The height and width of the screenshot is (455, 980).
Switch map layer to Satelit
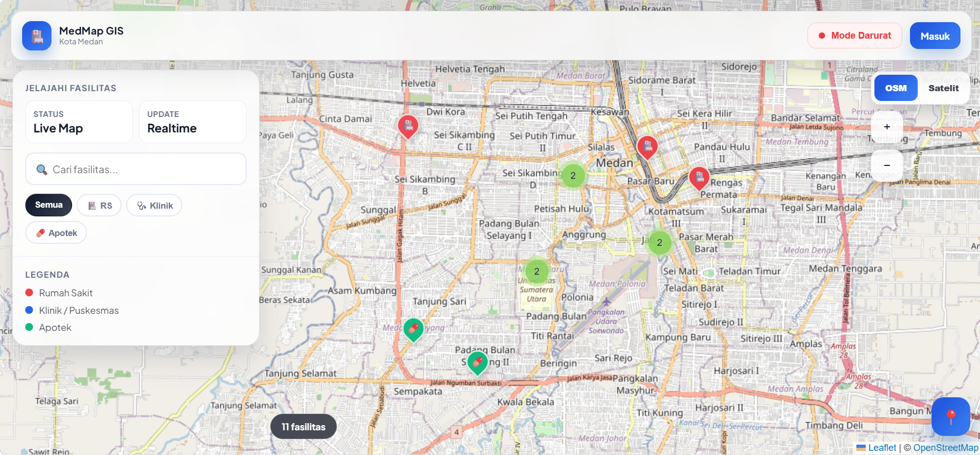tap(943, 88)
